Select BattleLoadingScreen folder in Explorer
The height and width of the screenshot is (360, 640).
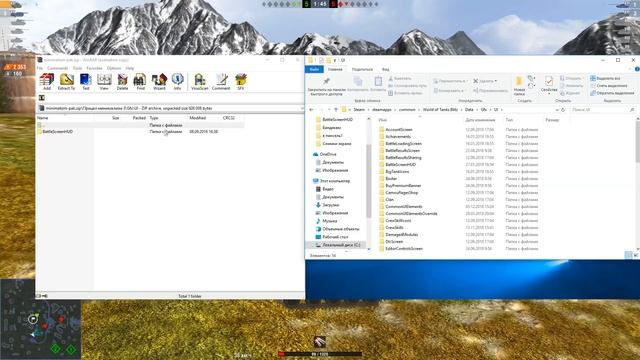(403, 144)
